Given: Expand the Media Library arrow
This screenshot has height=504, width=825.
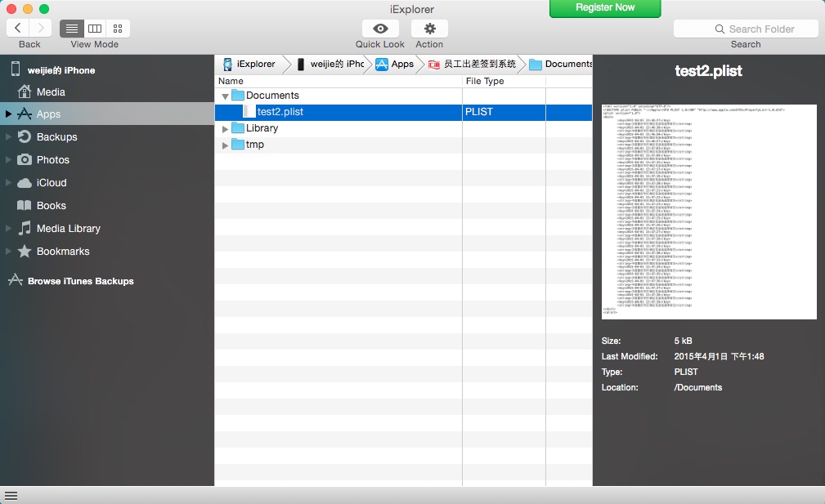Looking at the screenshot, I should (8, 228).
